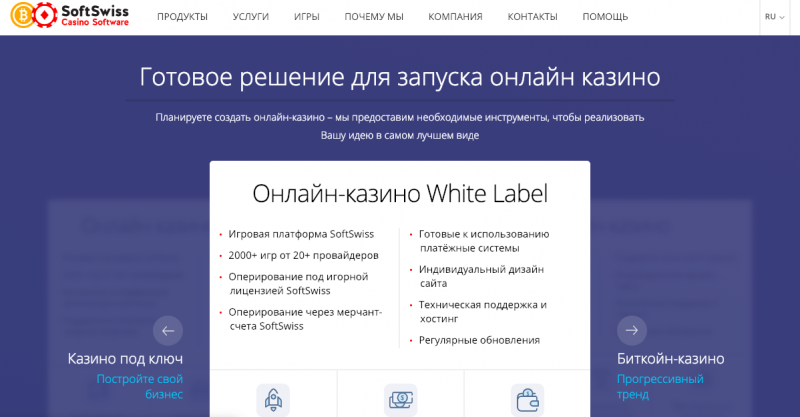Screen dimensions: 800x417
Task: Open the RU language dropdown
Action: [774, 17]
